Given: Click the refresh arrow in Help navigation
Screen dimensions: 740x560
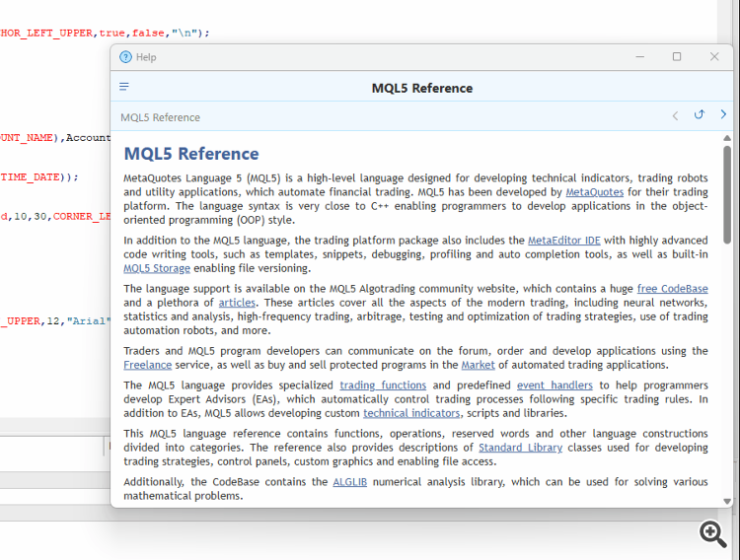Looking at the screenshot, I should [x=700, y=114].
